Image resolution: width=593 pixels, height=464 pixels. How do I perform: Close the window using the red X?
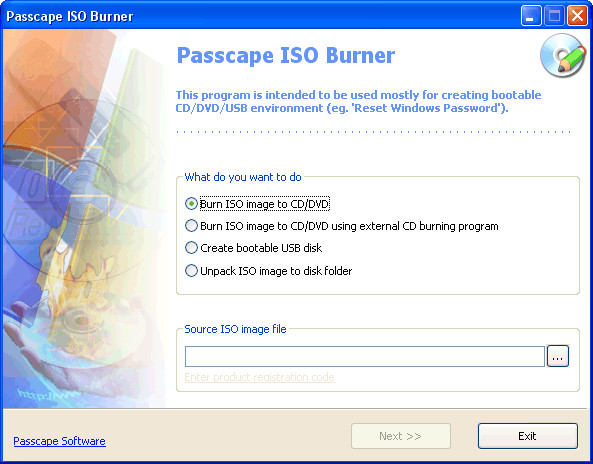tap(577, 16)
